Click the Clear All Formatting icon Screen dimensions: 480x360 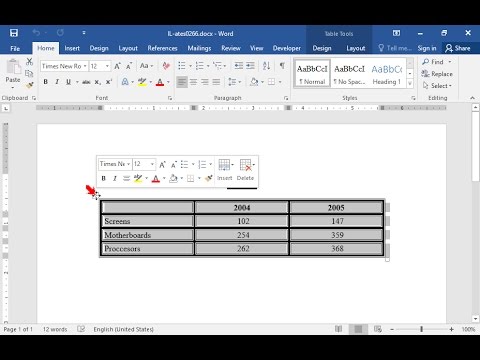tap(166, 66)
